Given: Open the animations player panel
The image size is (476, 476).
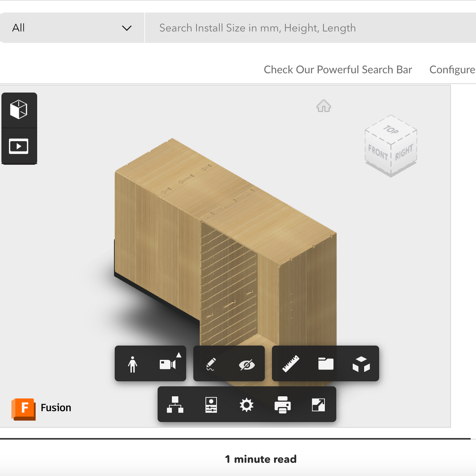Looking at the screenshot, I should coord(19,146).
